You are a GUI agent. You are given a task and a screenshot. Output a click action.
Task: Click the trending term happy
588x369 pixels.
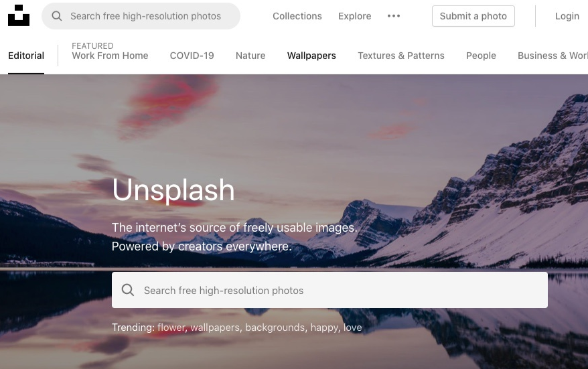point(324,327)
